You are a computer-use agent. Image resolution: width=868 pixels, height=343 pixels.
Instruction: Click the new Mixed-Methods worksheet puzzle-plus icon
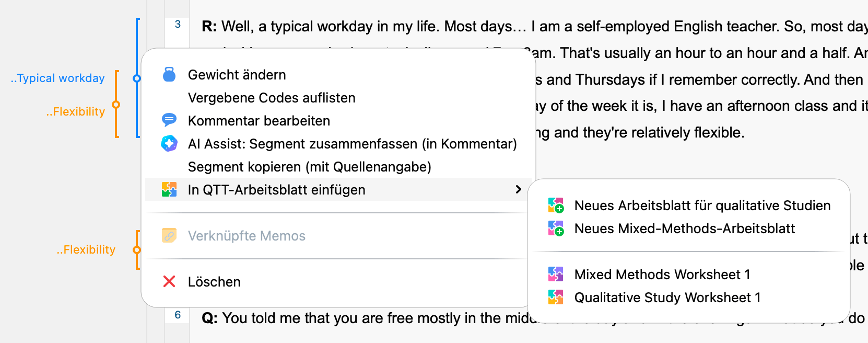(556, 228)
